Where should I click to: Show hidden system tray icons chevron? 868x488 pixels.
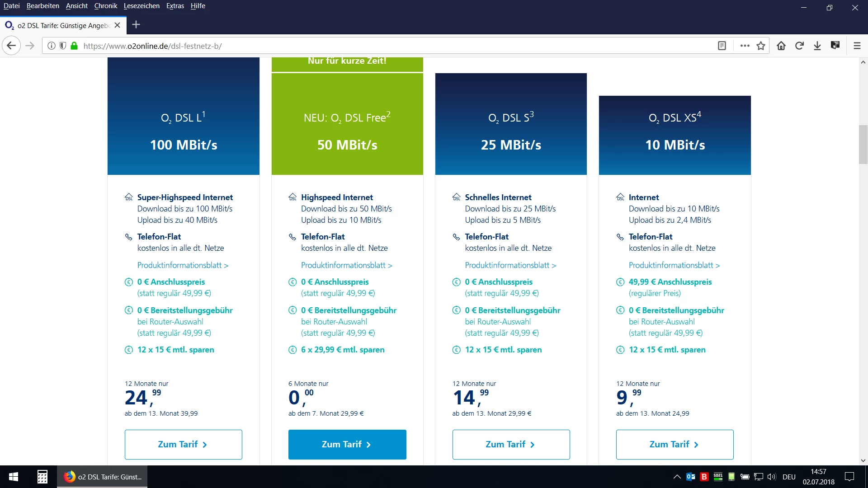pos(677,477)
